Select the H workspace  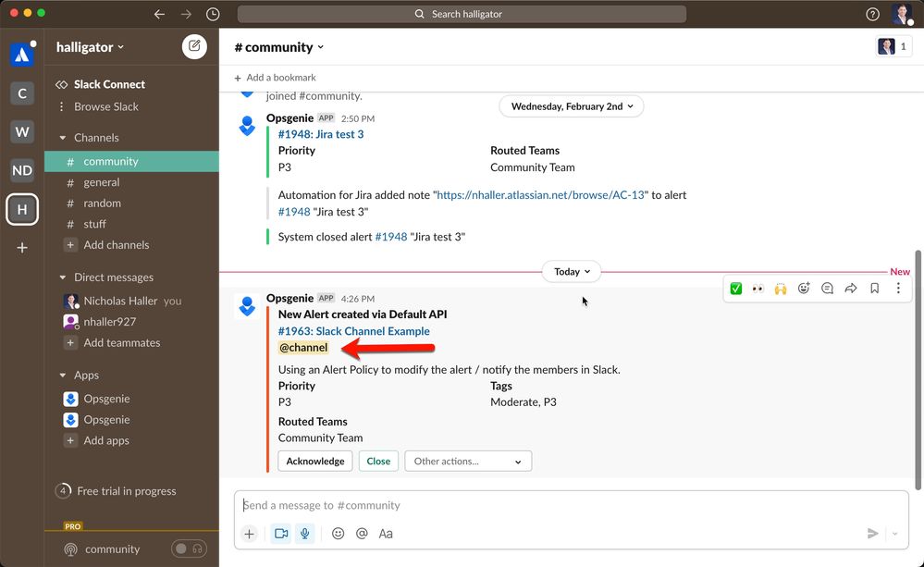22,209
